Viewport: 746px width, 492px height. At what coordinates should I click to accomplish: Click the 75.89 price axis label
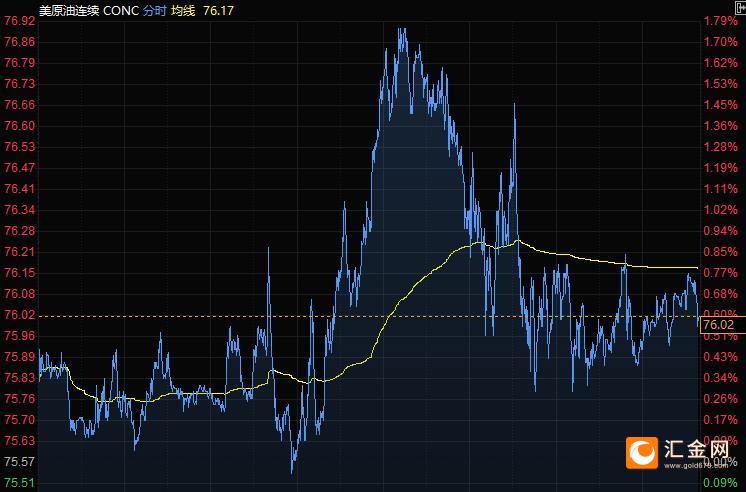[20, 357]
